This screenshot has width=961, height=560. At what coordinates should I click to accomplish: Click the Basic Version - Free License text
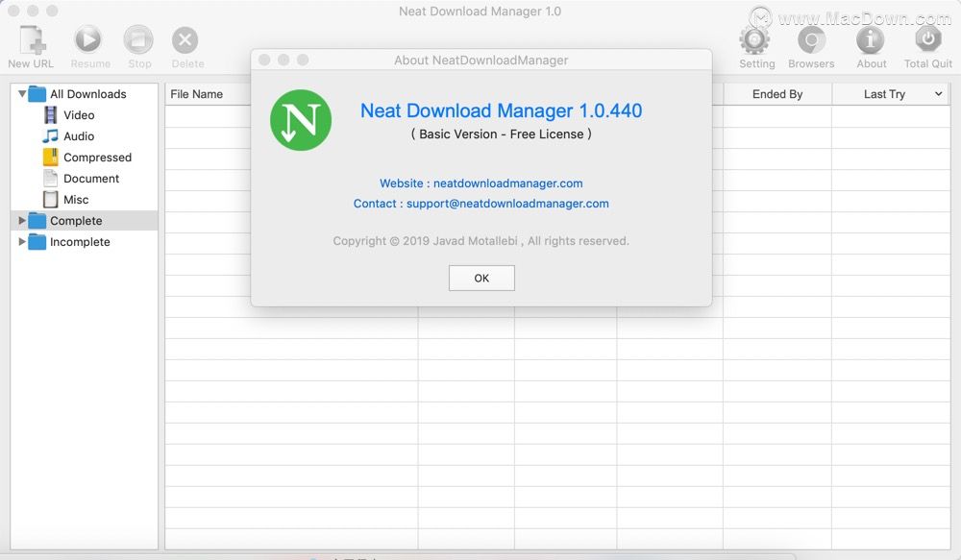(x=502, y=134)
